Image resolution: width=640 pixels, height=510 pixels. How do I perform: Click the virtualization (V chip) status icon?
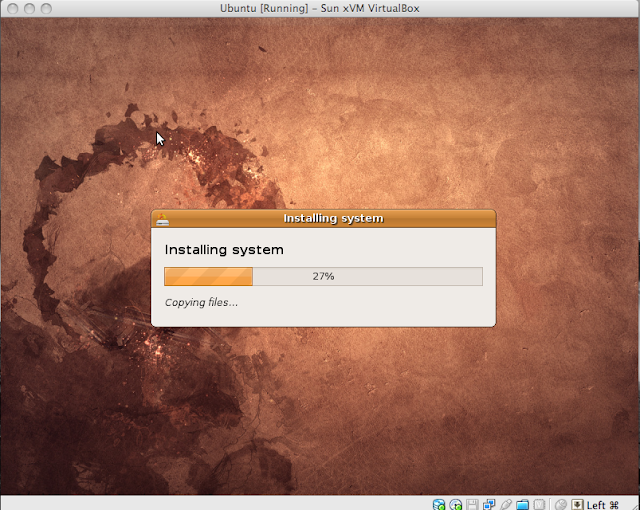pyautogui.click(x=539, y=505)
